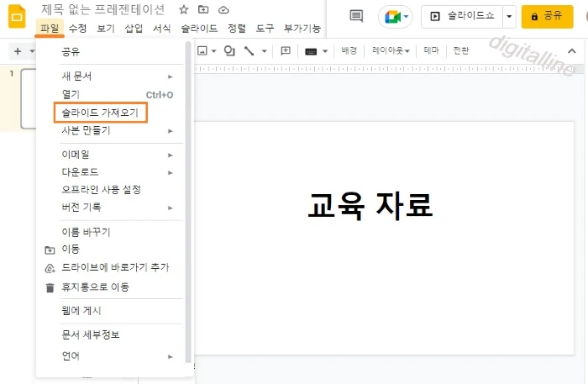This screenshot has height=384, width=588.
Task: Open the 삽입 menu
Action: click(x=134, y=28)
